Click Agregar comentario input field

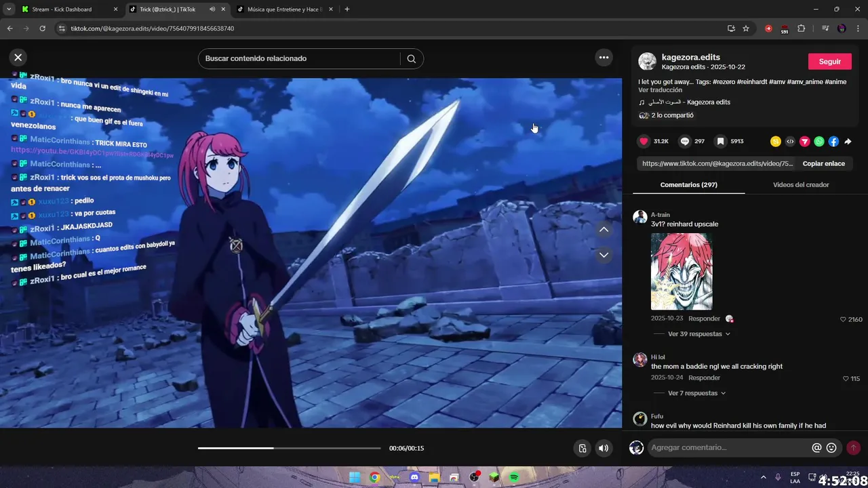click(x=729, y=447)
